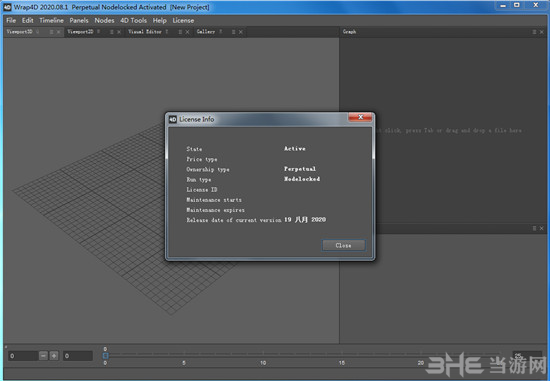This screenshot has height=381, width=550.
Task: Open the File menu
Action: tap(11, 20)
